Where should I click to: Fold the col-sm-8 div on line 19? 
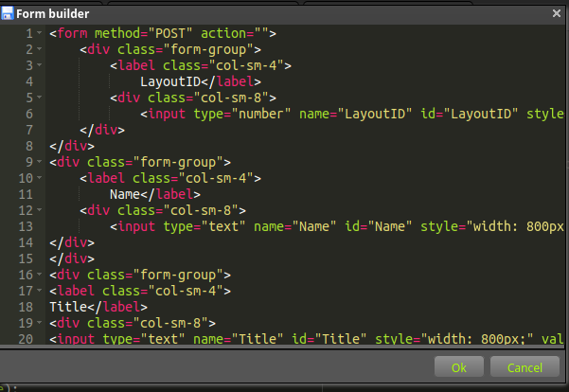coord(39,323)
